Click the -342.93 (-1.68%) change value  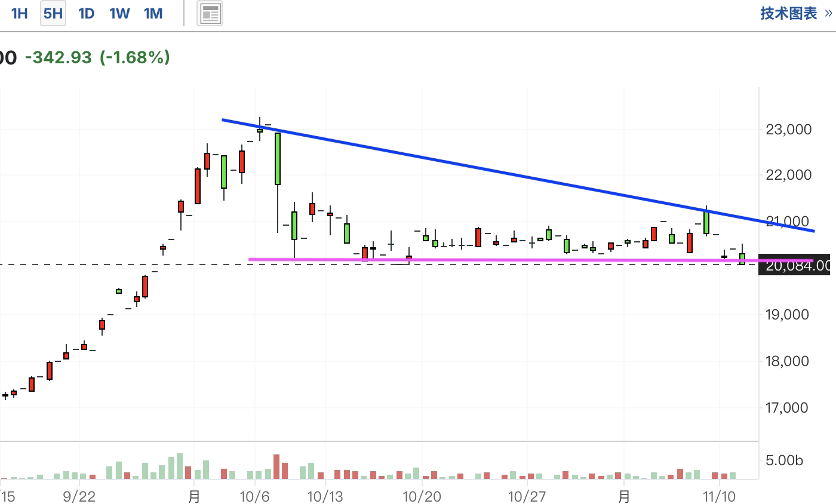[x=97, y=57]
